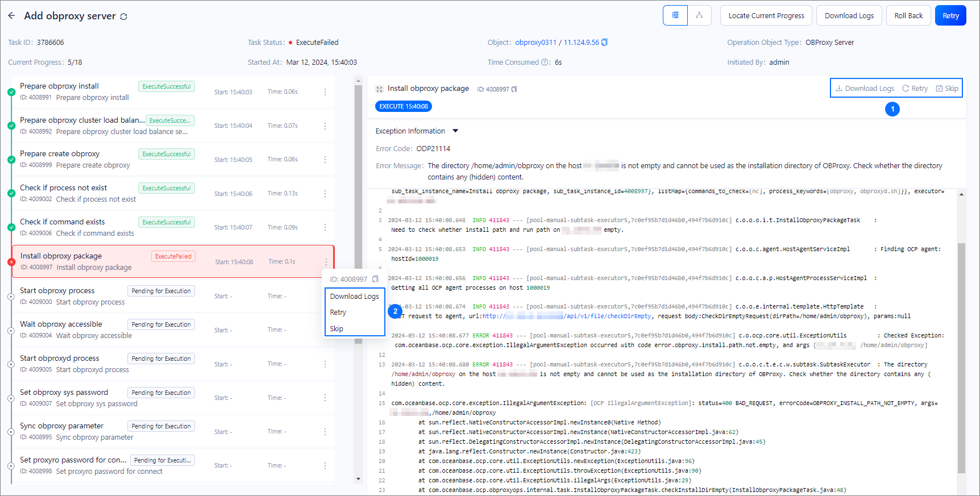Expand the Install obproxy package log panel
The height and width of the screenshot is (496, 980).
pyautogui.click(x=379, y=89)
